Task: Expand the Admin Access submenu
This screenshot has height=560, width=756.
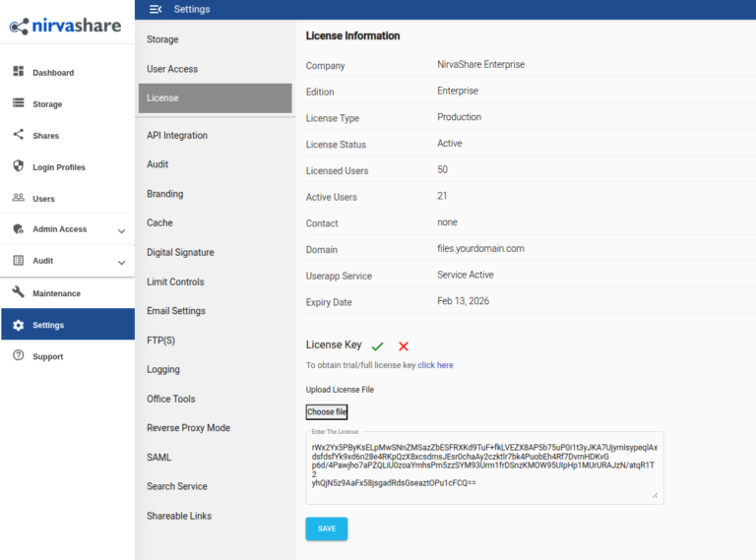Action: (x=121, y=230)
